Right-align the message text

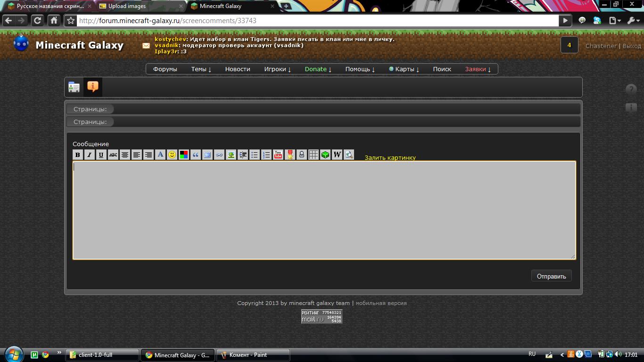click(x=149, y=155)
